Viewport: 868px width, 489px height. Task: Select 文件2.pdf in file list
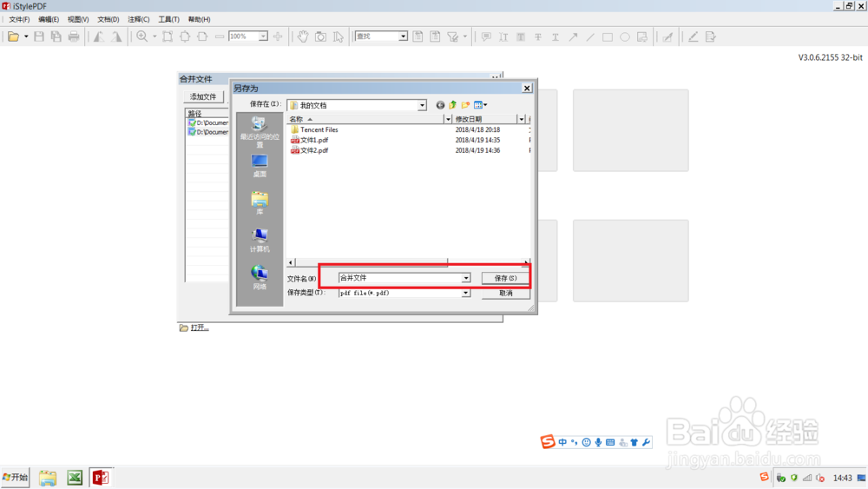309,150
